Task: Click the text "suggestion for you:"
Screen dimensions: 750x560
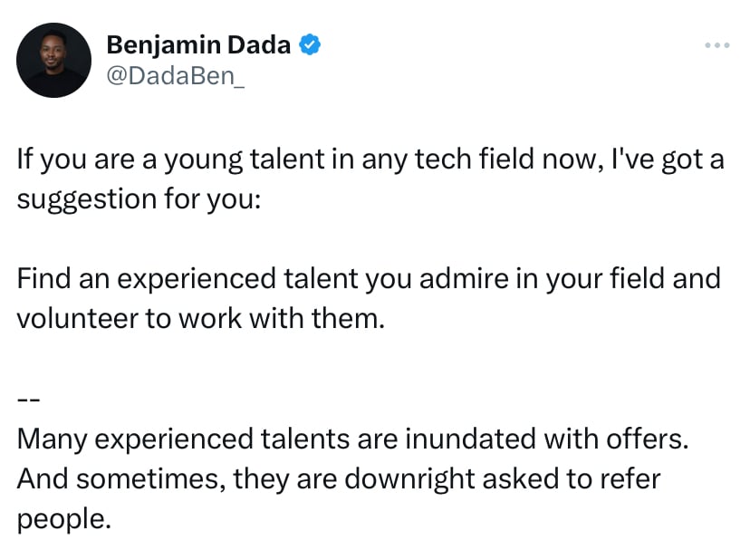Action: 139,198
